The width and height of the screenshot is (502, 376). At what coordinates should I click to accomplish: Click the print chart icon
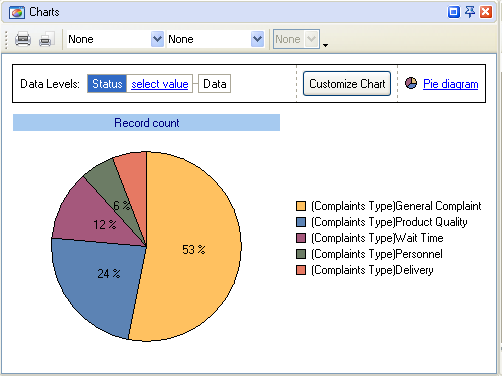[x=23, y=39]
